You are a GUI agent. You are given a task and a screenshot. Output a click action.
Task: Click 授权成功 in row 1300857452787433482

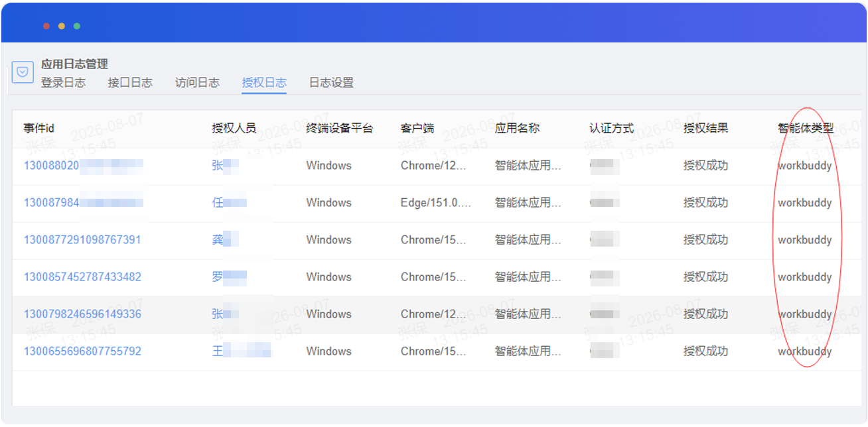pos(705,277)
